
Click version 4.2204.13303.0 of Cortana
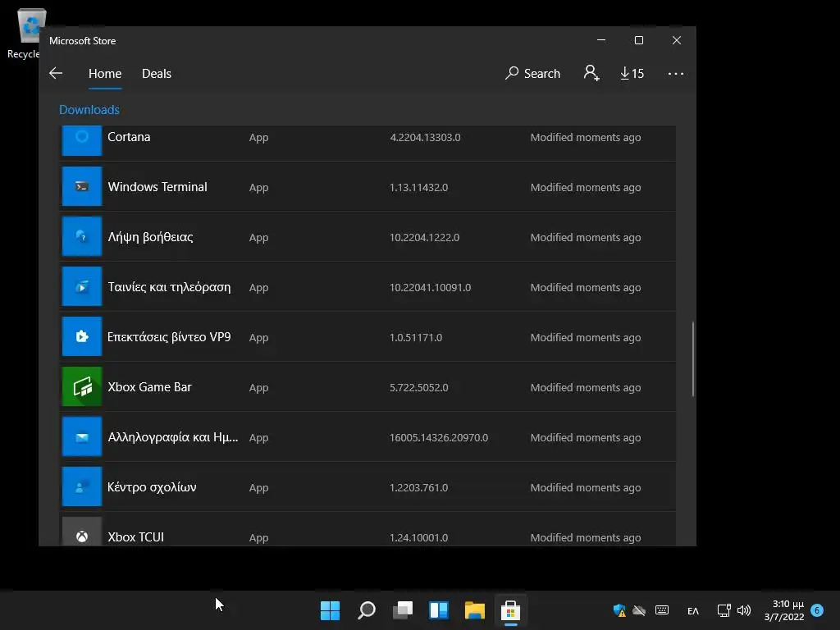426,137
